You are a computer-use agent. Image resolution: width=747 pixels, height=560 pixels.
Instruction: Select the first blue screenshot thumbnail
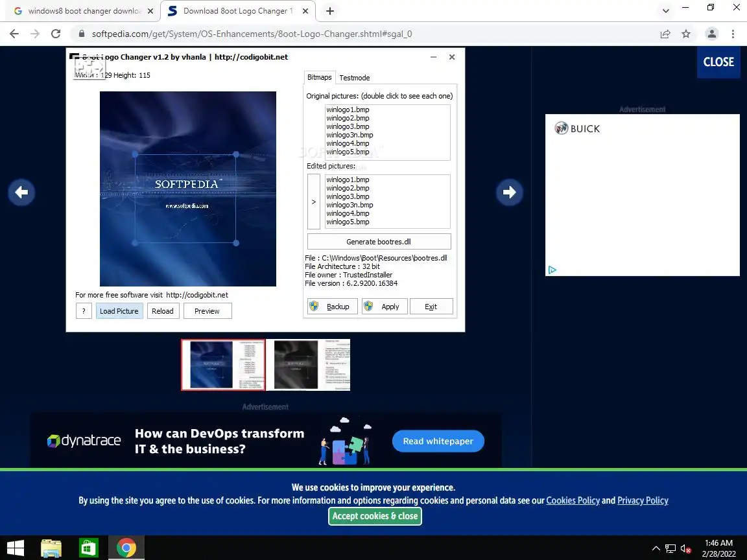[x=223, y=365]
